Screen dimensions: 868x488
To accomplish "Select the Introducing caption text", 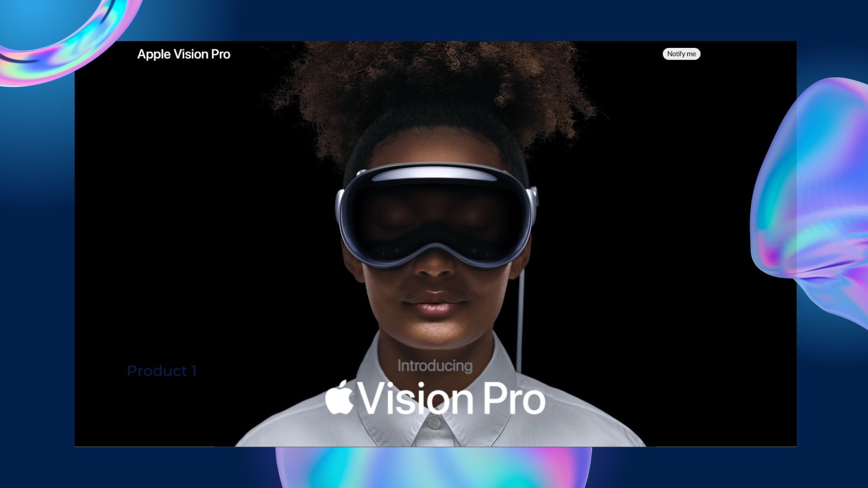I will click(x=435, y=366).
